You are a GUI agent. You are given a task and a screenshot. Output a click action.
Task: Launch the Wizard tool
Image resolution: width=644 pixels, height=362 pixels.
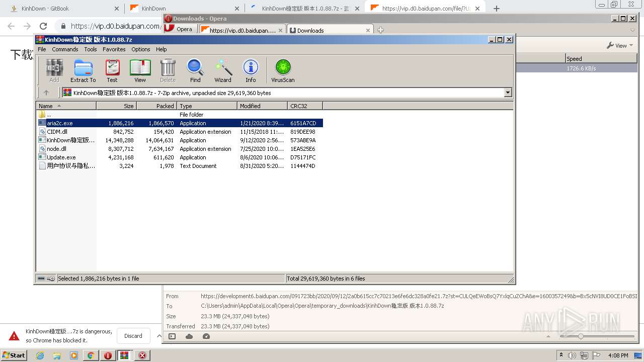pyautogui.click(x=223, y=71)
